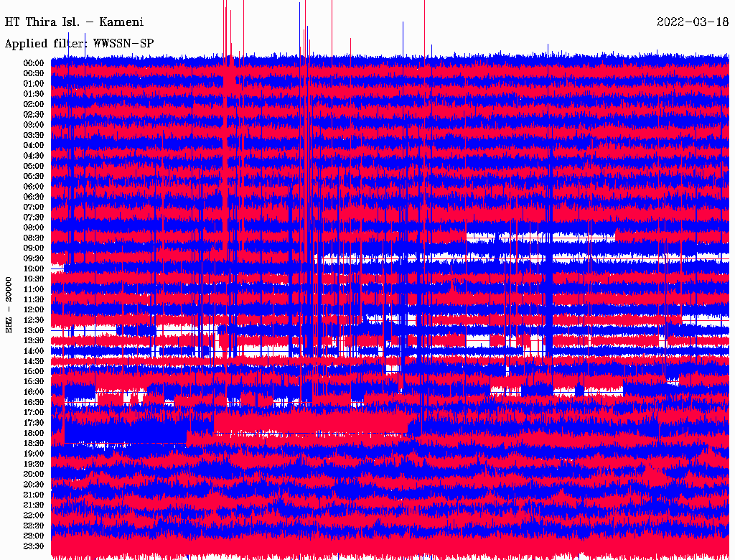Select the 10:30 time row label

coord(34,279)
